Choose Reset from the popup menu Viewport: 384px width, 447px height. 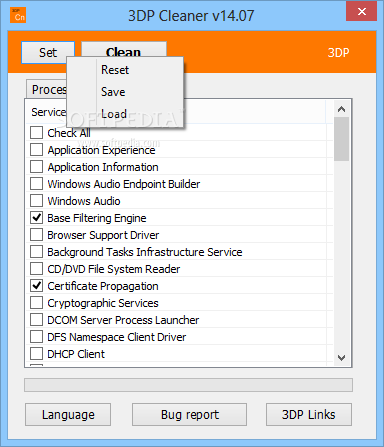115,70
